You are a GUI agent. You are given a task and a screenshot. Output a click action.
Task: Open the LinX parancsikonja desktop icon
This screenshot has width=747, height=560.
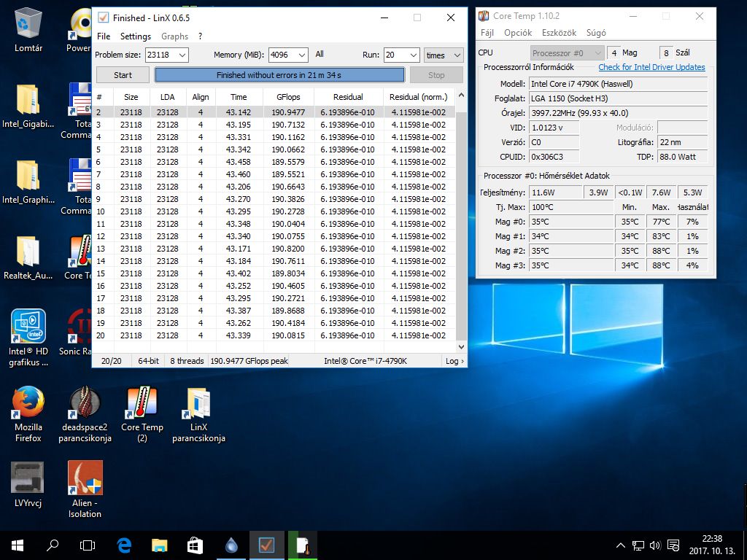pyautogui.click(x=198, y=403)
